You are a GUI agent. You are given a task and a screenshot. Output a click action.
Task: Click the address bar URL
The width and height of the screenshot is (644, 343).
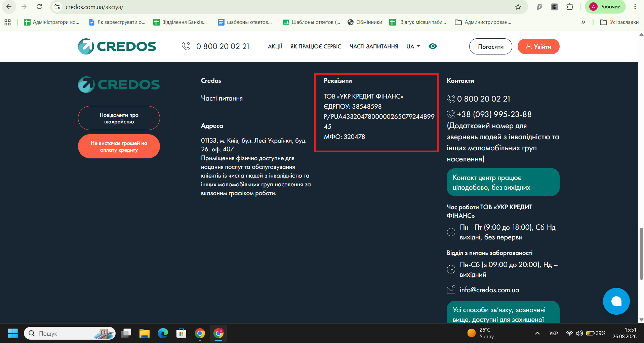tap(94, 7)
